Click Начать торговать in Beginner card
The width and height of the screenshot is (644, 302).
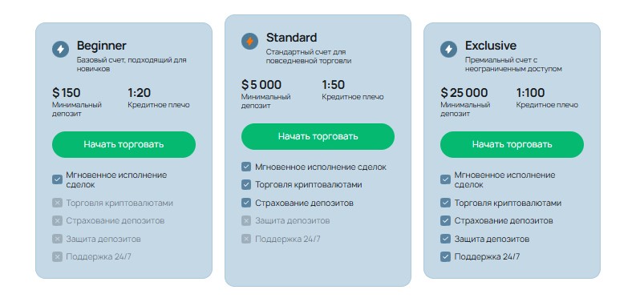point(124,144)
